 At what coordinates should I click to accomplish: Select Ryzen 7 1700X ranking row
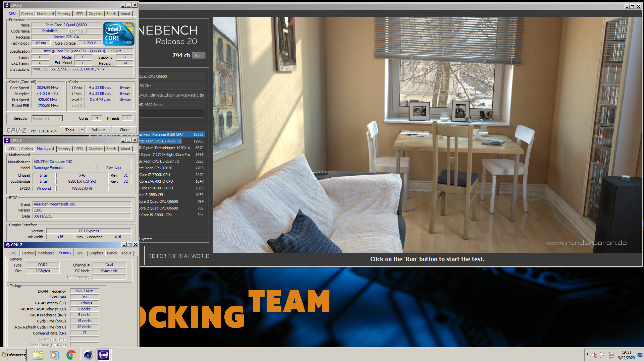point(172,155)
